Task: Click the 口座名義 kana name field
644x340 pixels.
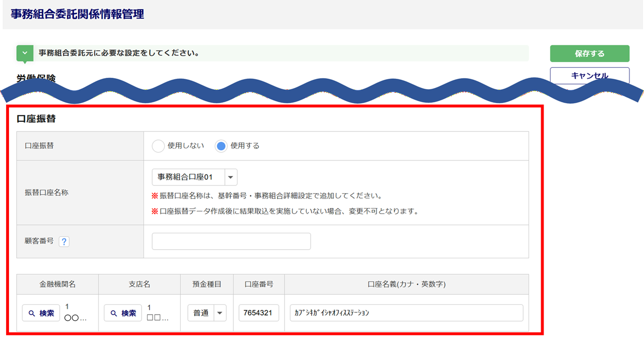Action: (x=406, y=313)
